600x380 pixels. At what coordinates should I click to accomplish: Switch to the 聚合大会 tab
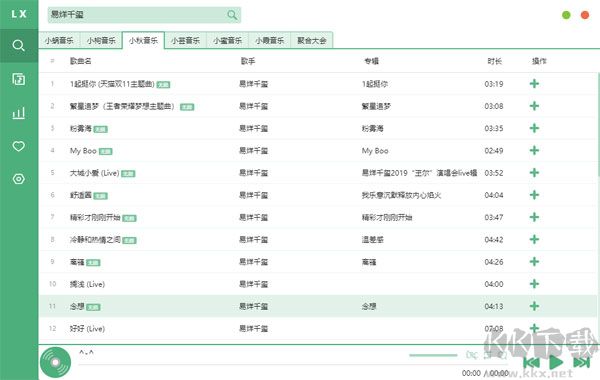(x=311, y=40)
